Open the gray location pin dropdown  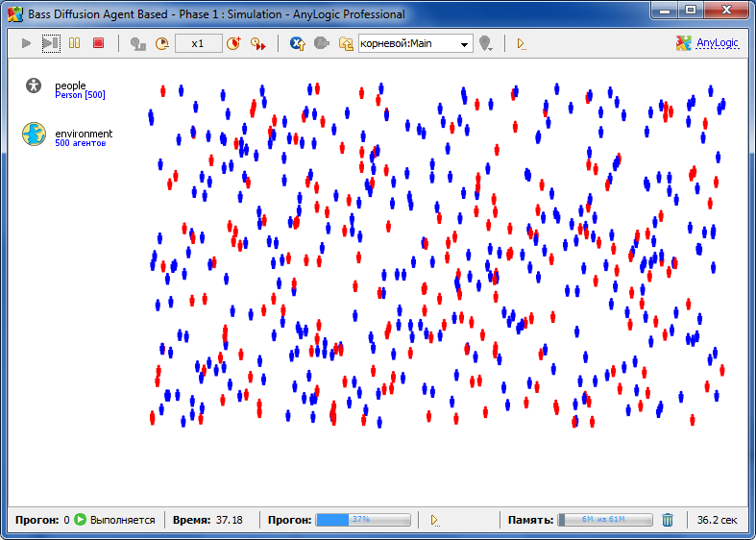click(x=485, y=44)
